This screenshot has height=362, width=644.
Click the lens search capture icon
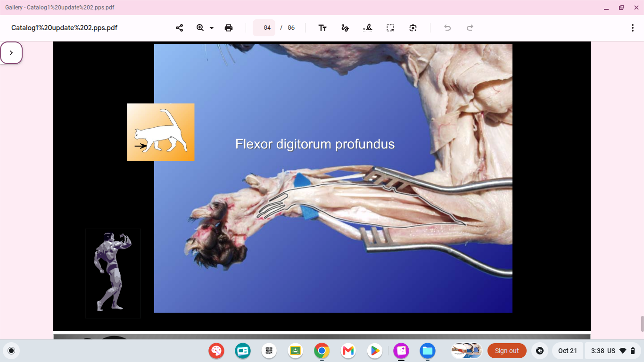413,28
